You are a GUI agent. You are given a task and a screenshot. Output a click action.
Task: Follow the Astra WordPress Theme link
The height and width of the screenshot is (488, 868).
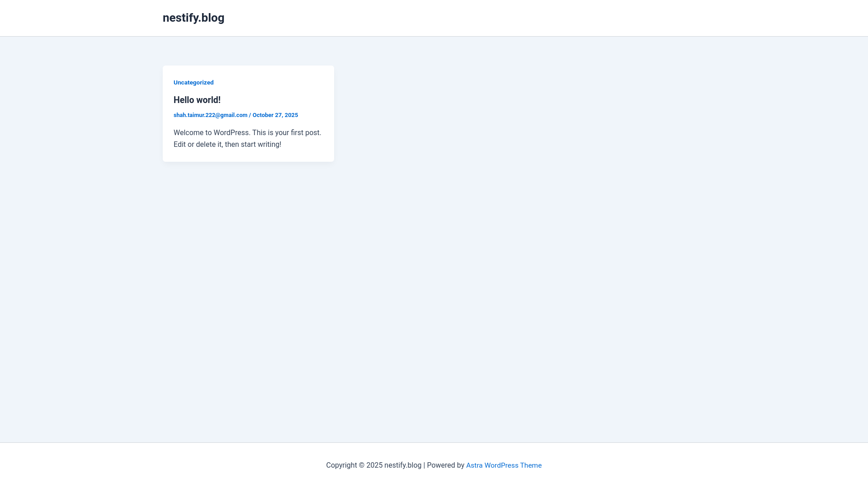pos(503,465)
